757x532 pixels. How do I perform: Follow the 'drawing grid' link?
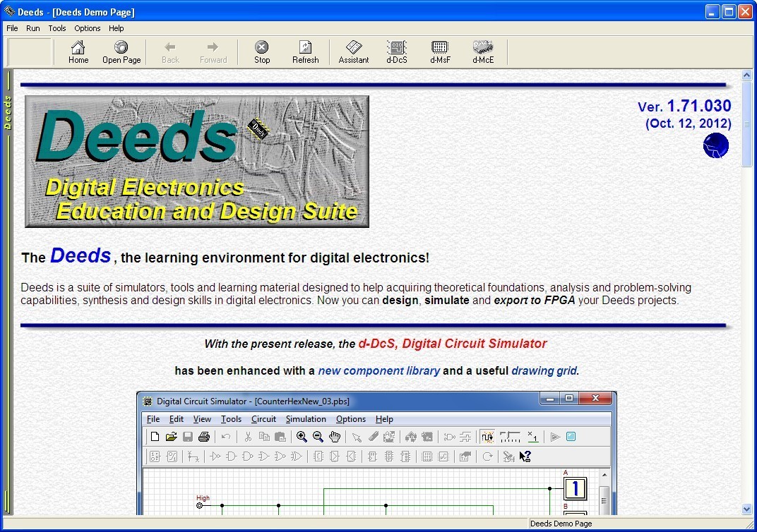coord(544,370)
